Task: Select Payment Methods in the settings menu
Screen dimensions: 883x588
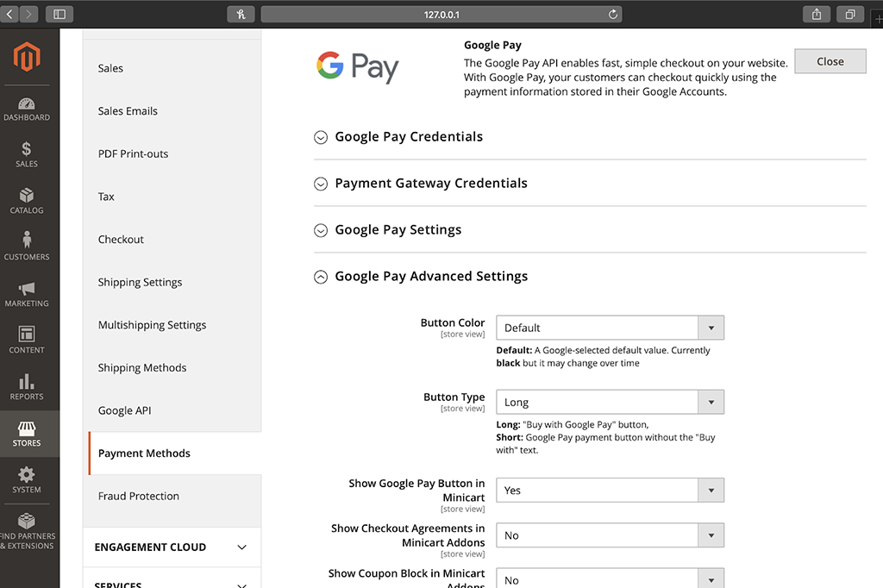Action: (144, 453)
